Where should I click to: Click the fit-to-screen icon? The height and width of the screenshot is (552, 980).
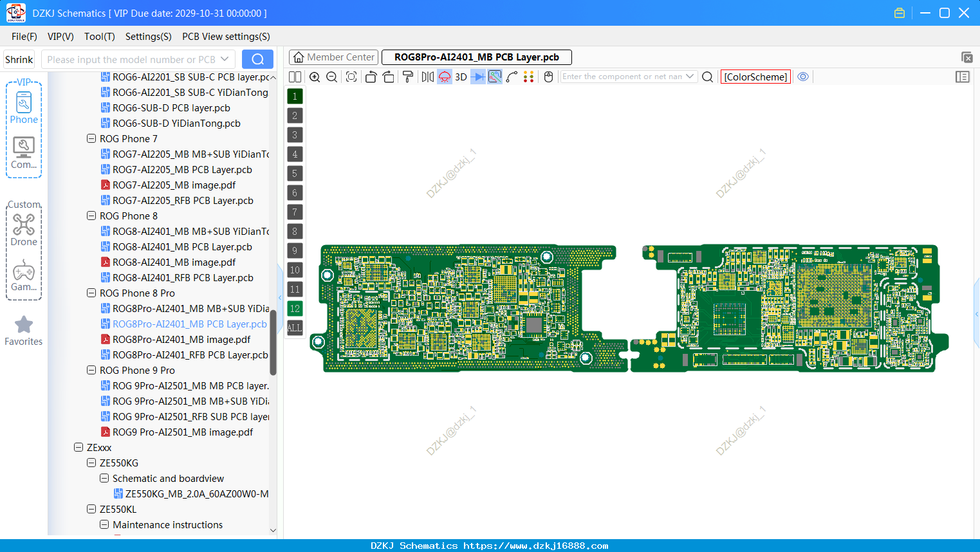click(x=351, y=77)
